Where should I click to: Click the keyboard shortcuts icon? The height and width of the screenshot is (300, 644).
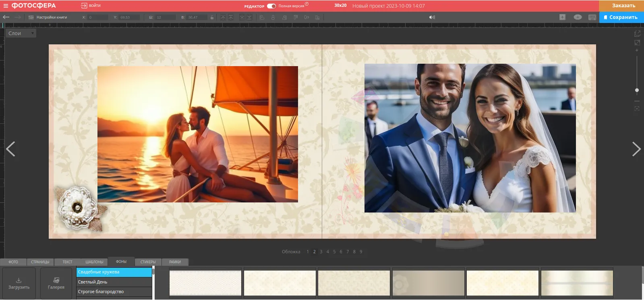pyautogui.click(x=592, y=17)
